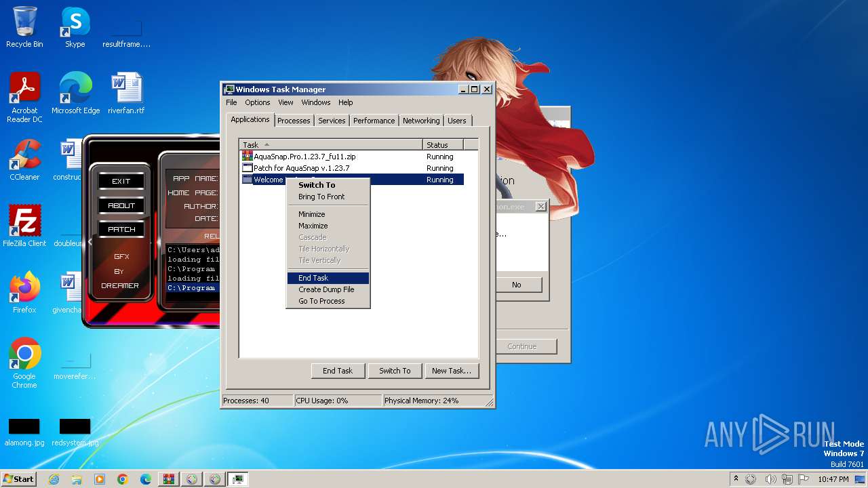This screenshot has width=868, height=488.
Task: Sort by the Task column header
Action: coord(332,145)
